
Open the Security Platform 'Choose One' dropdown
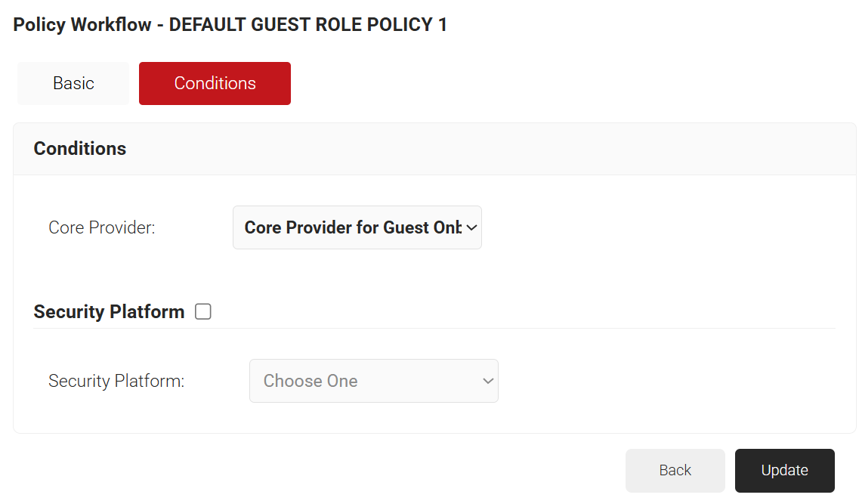point(373,381)
